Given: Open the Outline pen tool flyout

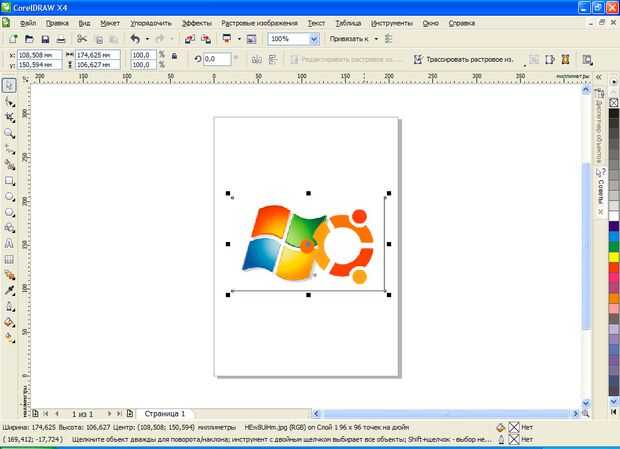Looking at the screenshot, I should (9, 307).
